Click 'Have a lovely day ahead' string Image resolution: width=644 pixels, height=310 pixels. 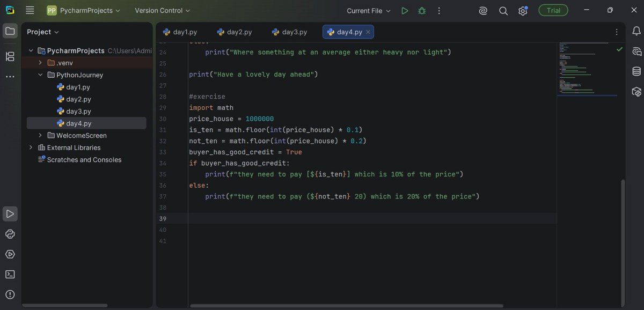coord(264,75)
